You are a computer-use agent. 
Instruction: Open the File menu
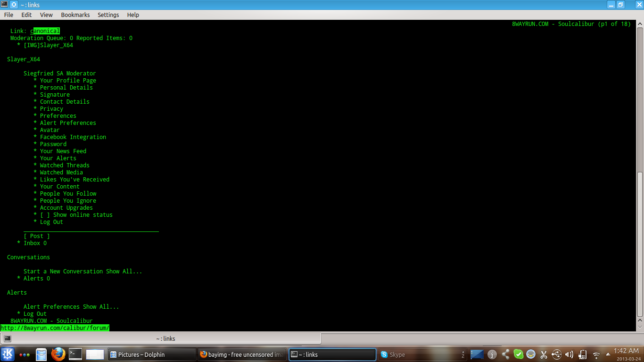pos(8,15)
